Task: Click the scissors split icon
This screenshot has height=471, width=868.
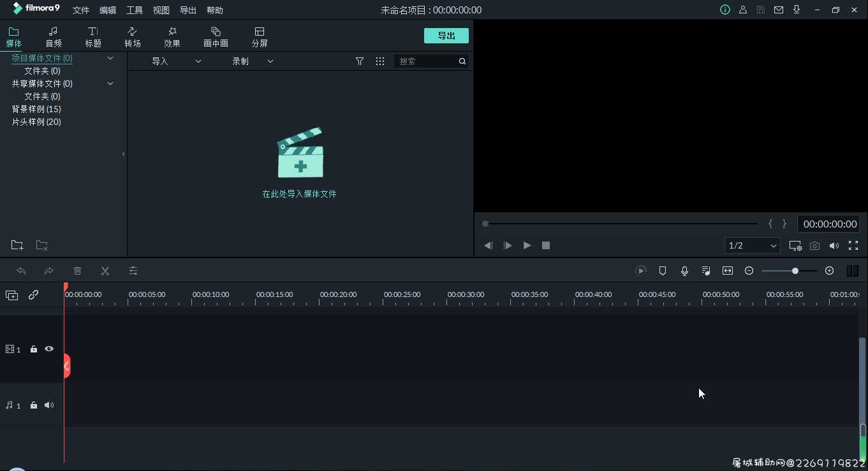Action: (105, 271)
